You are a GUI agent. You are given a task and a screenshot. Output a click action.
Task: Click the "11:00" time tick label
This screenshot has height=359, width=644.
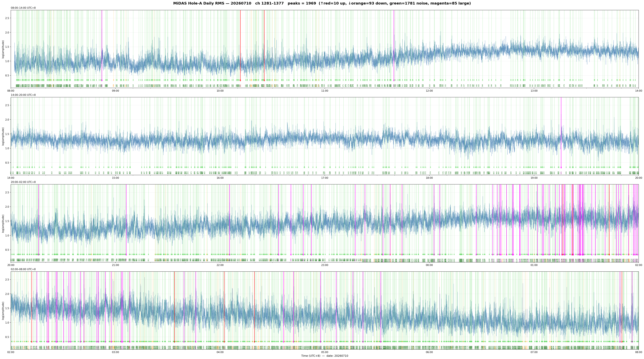[x=325, y=91]
